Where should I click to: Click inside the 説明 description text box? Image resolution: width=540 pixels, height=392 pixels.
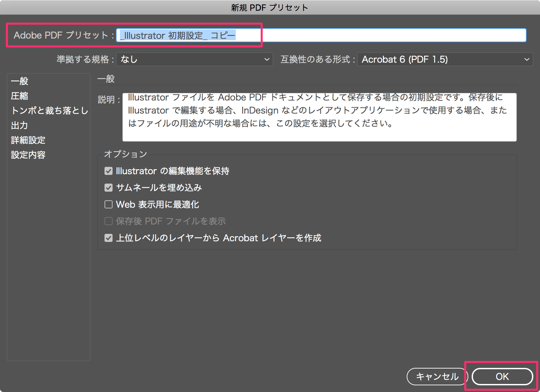pos(319,117)
